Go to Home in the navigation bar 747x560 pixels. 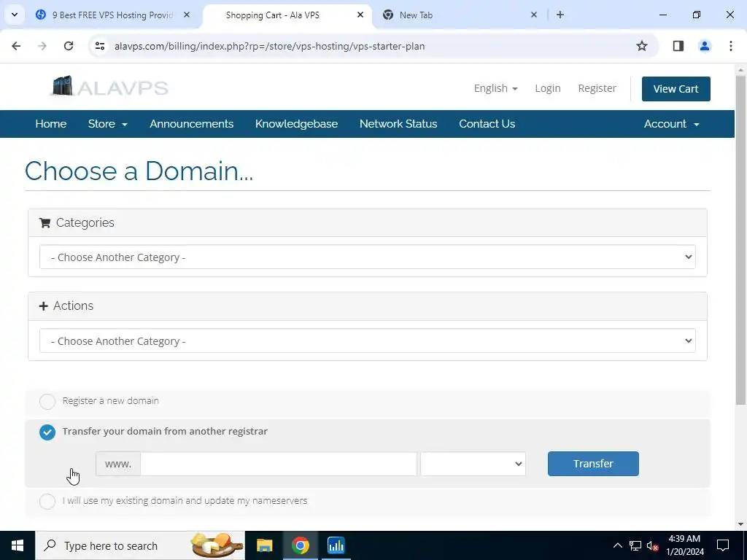click(x=51, y=124)
